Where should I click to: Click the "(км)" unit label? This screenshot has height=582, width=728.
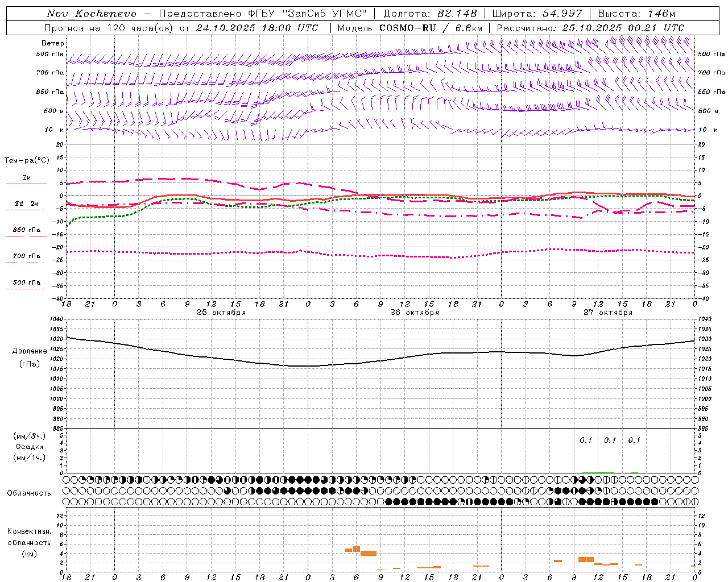[29, 554]
